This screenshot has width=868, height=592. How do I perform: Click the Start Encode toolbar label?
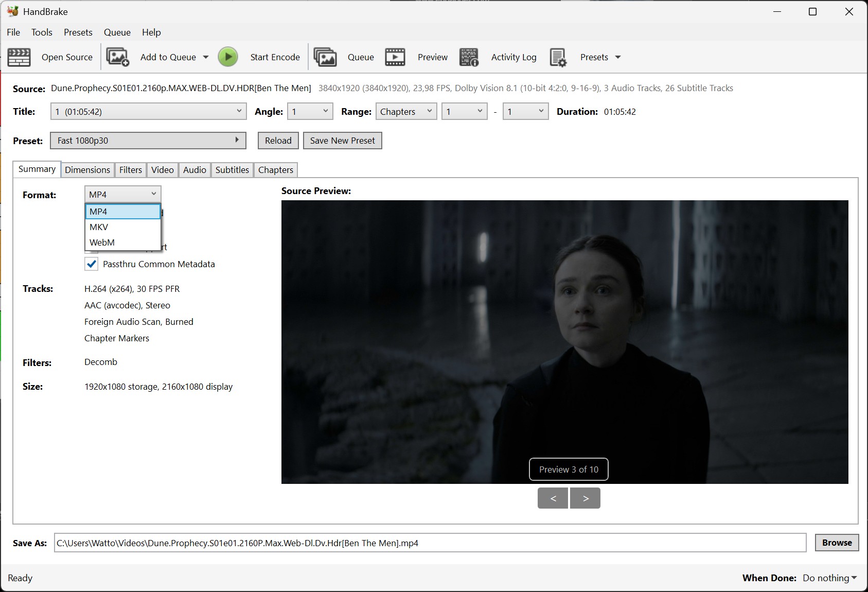(x=275, y=57)
